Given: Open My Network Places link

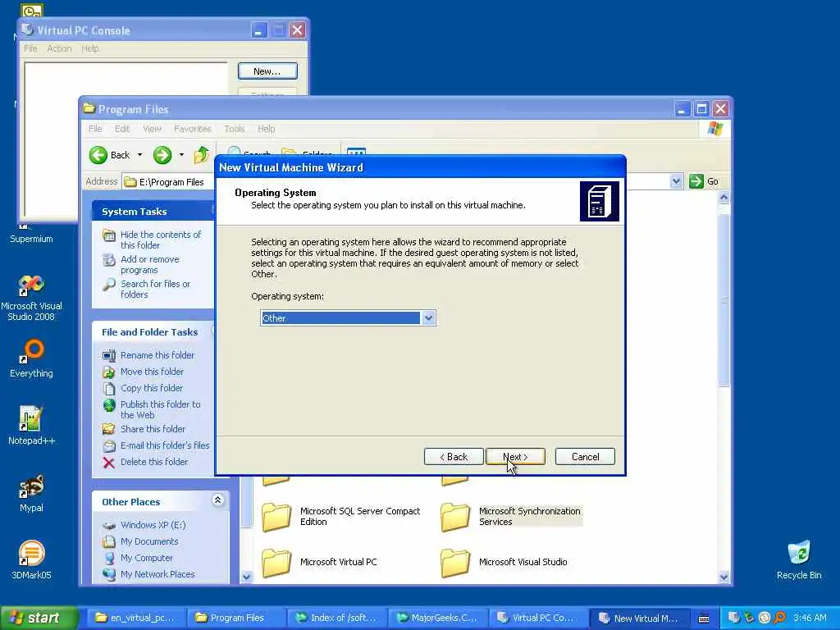Looking at the screenshot, I should (x=157, y=574).
